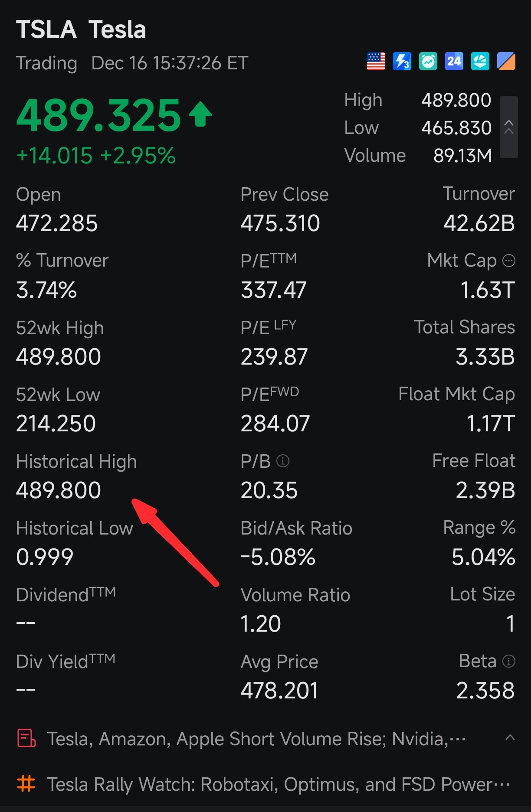This screenshot has height=812, width=531.
Task: Open the Short Volume Rise news headline
Action: [256, 739]
